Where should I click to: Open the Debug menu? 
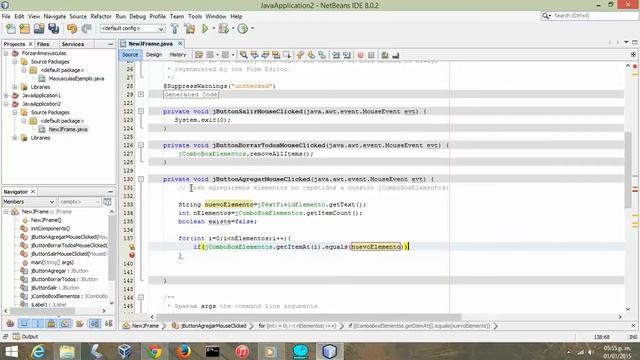point(138,16)
